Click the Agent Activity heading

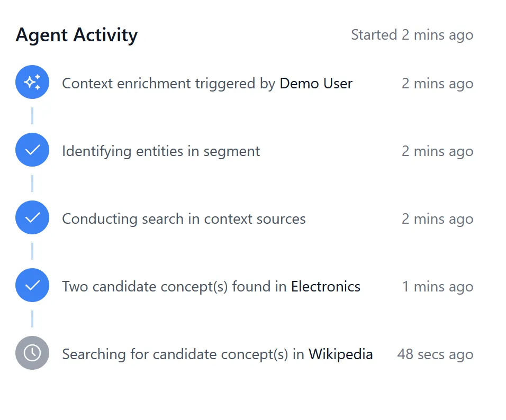[76, 35]
